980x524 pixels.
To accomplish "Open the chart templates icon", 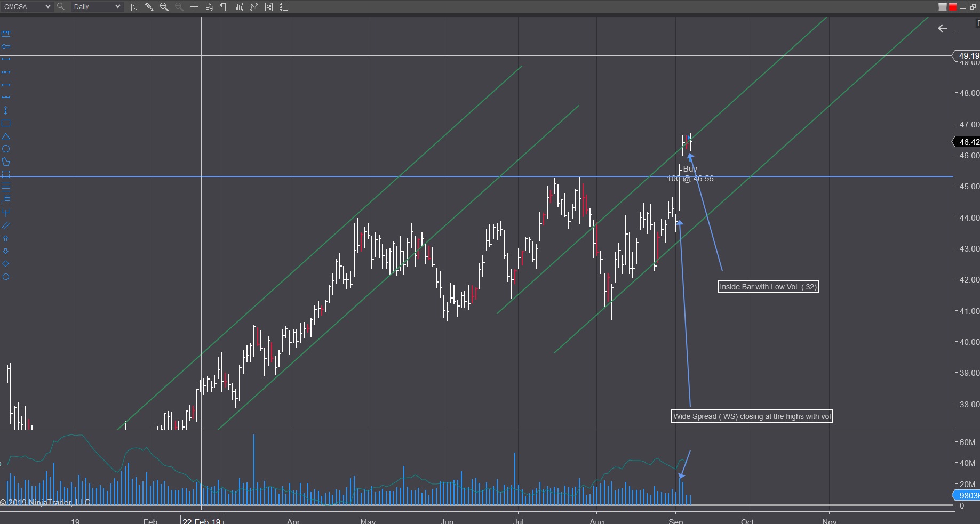I will click(x=269, y=7).
